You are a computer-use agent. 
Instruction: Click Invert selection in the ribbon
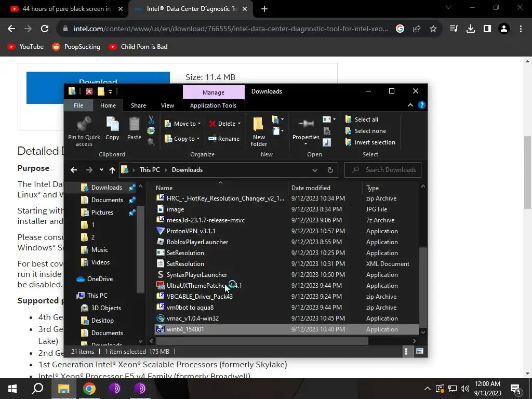(x=370, y=142)
